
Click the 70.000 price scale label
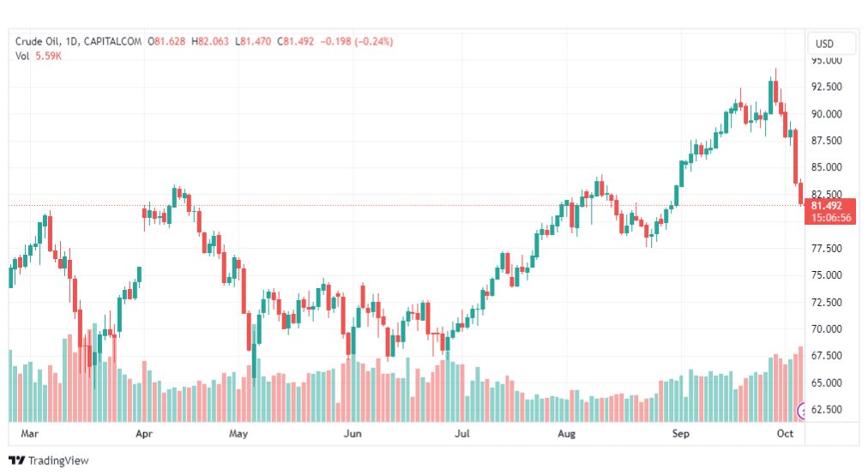click(x=827, y=329)
